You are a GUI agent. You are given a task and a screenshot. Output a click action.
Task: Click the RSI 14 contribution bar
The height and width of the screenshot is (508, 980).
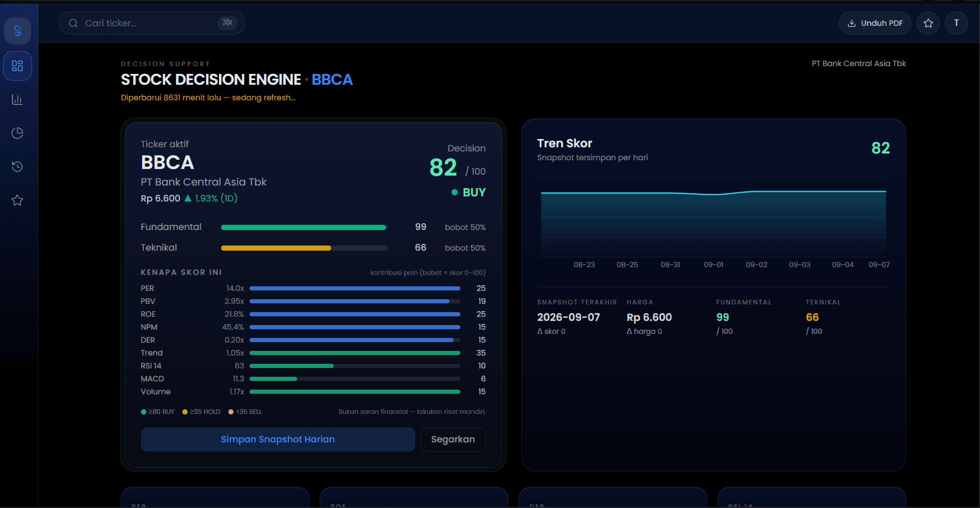pos(355,366)
